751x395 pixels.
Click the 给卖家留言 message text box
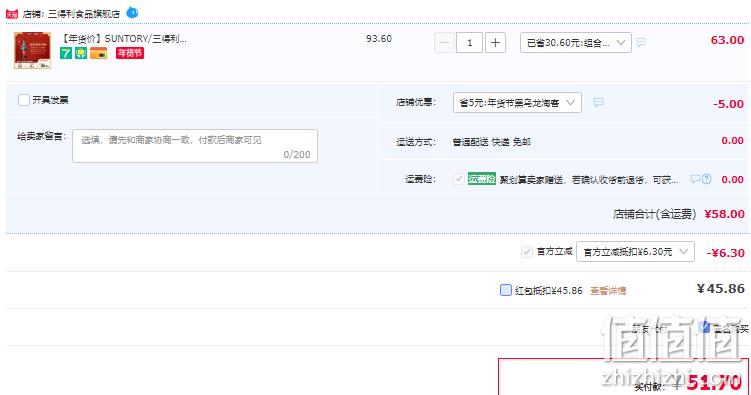pyautogui.click(x=195, y=146)
